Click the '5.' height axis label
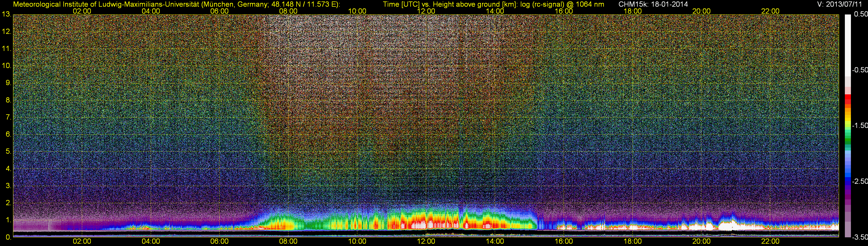Image resolution: width=868 pixels, height=246 pixels. pos(8,152)
